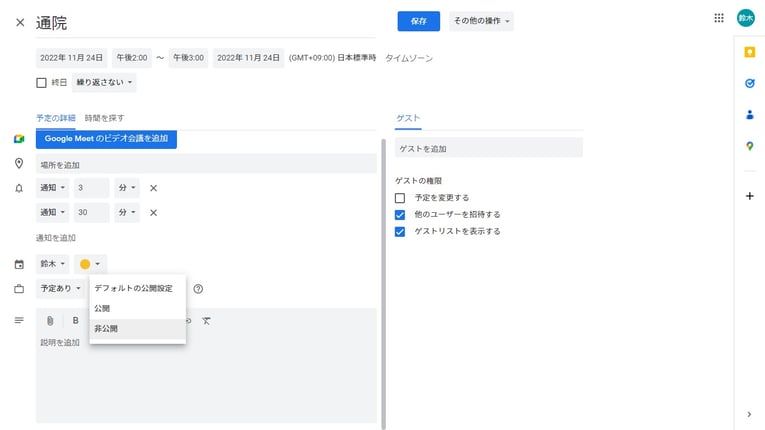This screenshot has height=430, width=765.
Task: Enable 予定を変更する guest permission
Action: 400,198
